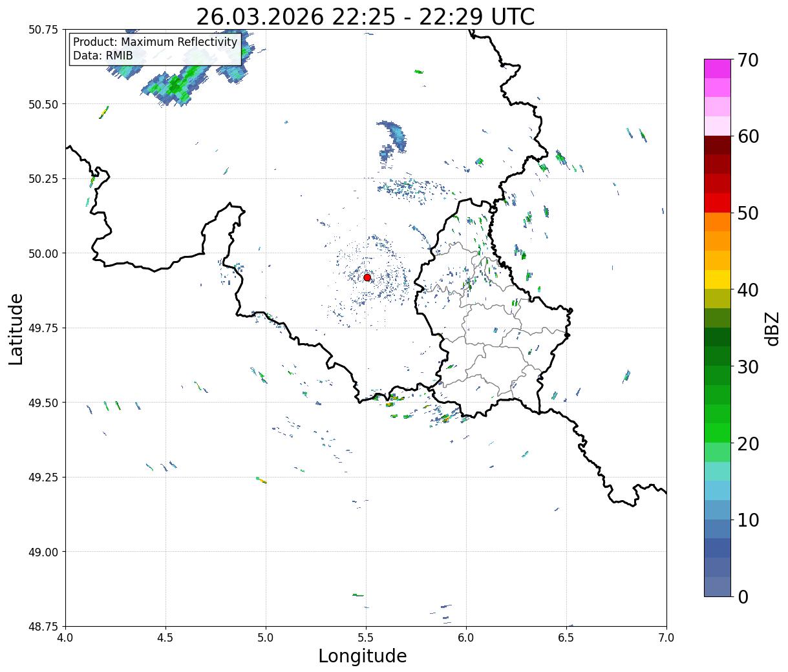This screenshot has width=788, height=672.
Task: Click the colorbar tick label 60
Action: pos(748,136)
